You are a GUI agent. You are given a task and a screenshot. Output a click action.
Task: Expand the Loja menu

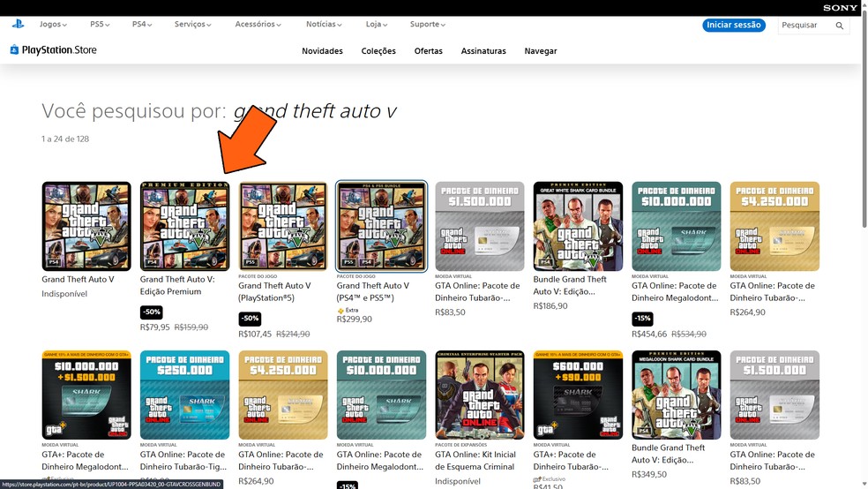pos(377,25)
